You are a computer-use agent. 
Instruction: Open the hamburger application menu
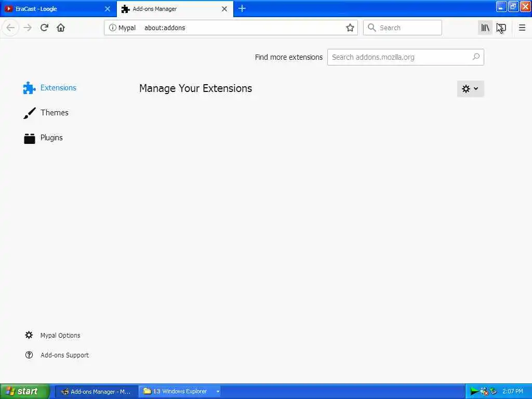522,28
